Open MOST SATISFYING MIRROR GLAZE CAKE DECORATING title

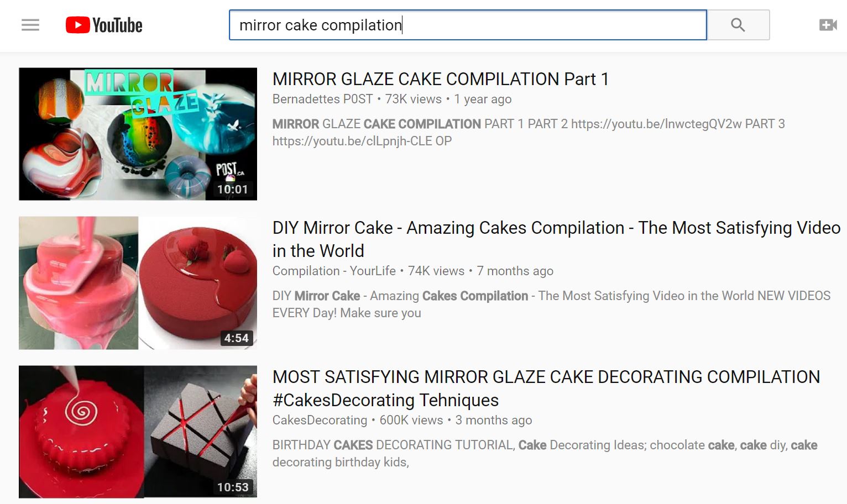(x=546, y=388)
